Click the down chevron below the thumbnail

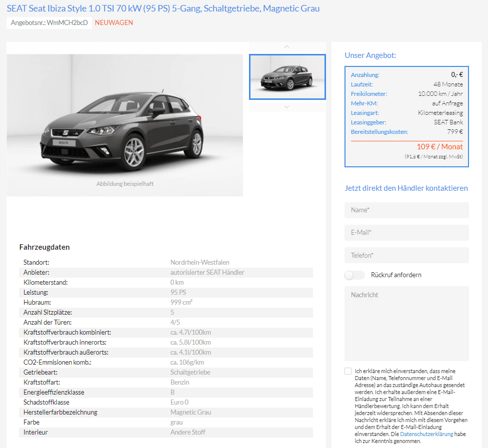[286, 107]
